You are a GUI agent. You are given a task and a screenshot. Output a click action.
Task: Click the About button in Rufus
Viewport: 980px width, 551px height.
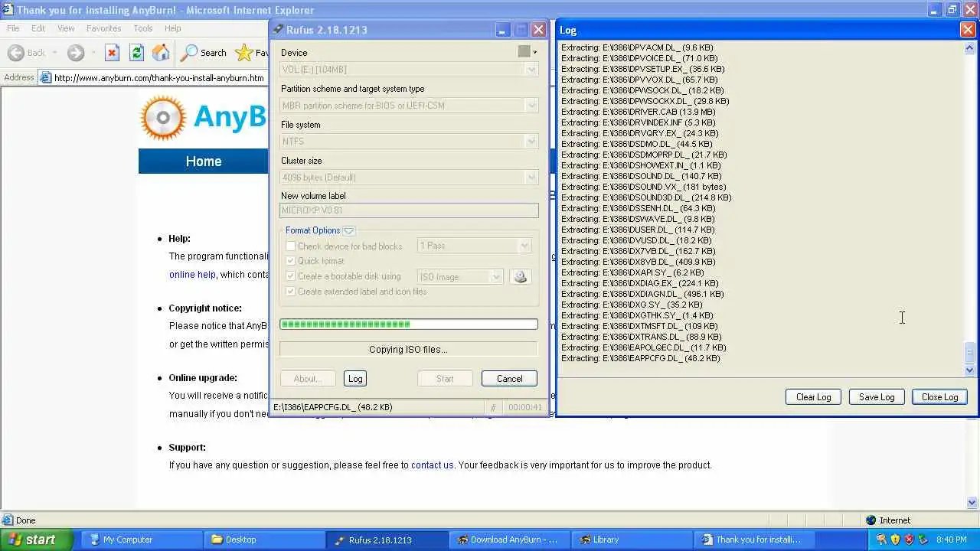(x=307, y=379)
